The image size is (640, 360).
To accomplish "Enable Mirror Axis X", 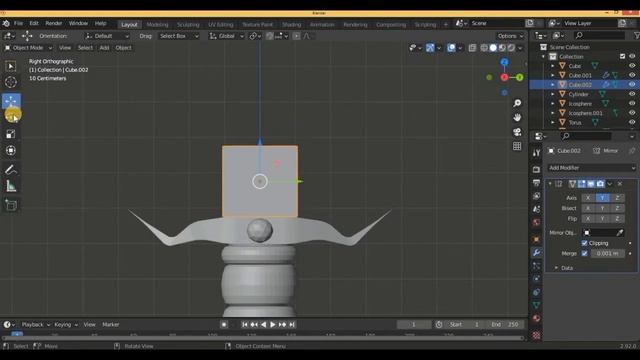I will (x=588, y=198).
